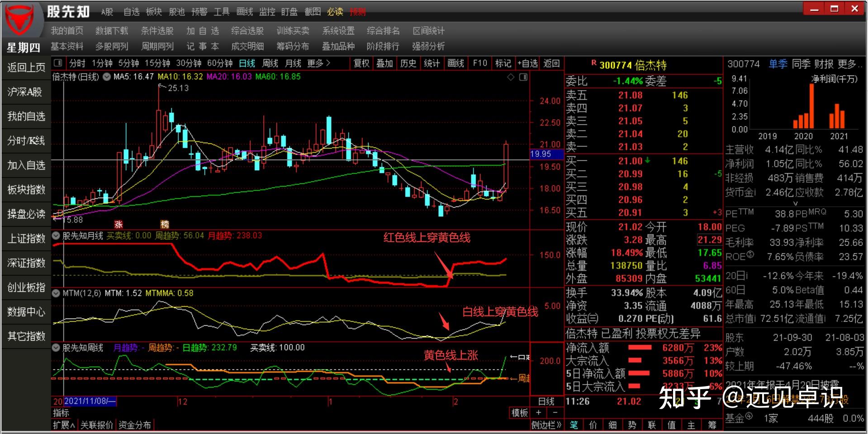The image size is (868, 434).
Task: Open 数据下载
Action: pyautogui.click(x=112, y=31)
